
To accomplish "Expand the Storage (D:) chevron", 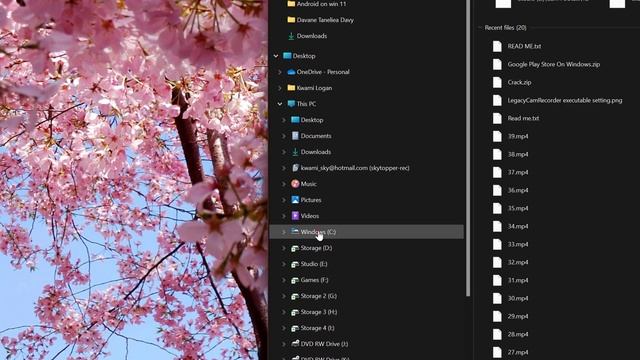I will coord(284,248).
